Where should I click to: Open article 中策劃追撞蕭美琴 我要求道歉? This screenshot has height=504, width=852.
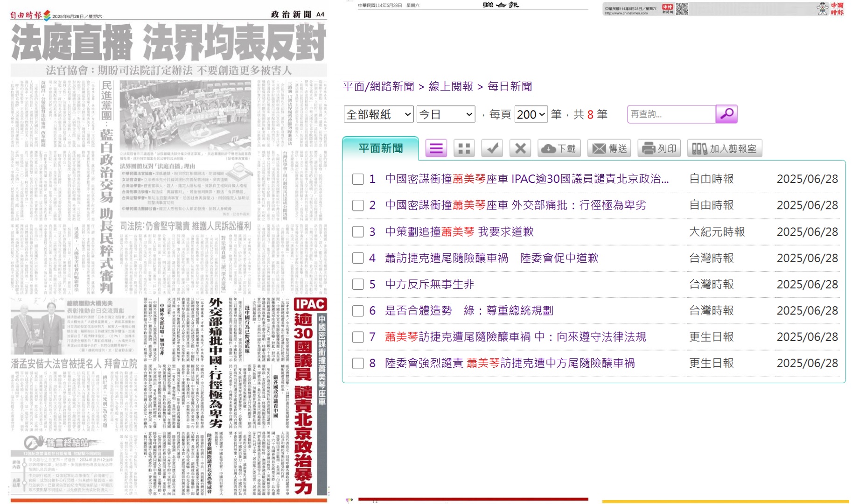coord(459,231)
